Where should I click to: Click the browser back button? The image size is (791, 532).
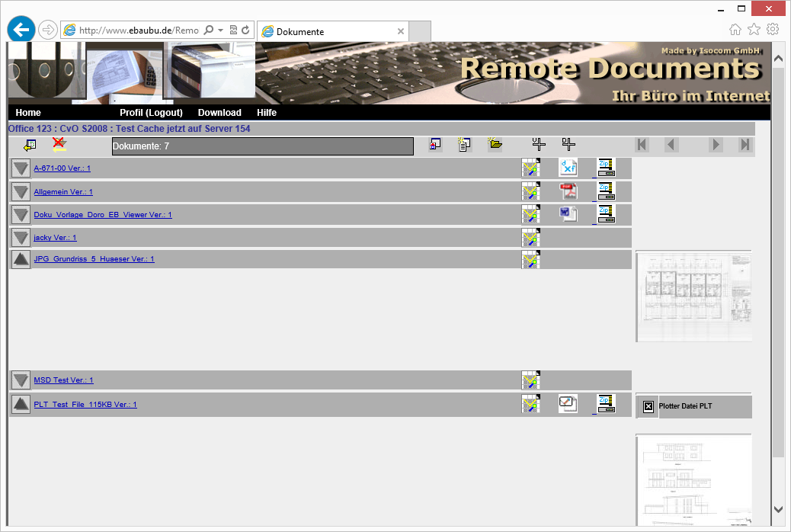[21, 30]
